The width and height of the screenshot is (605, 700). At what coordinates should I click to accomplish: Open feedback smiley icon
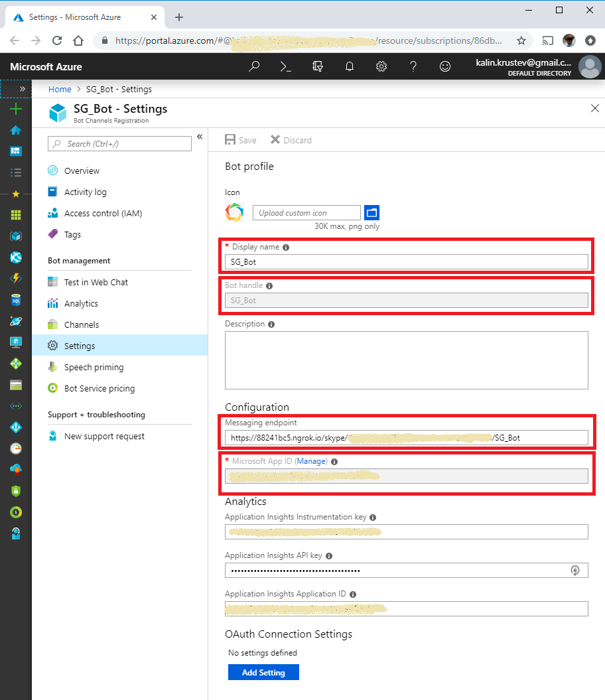click(445, 66)
